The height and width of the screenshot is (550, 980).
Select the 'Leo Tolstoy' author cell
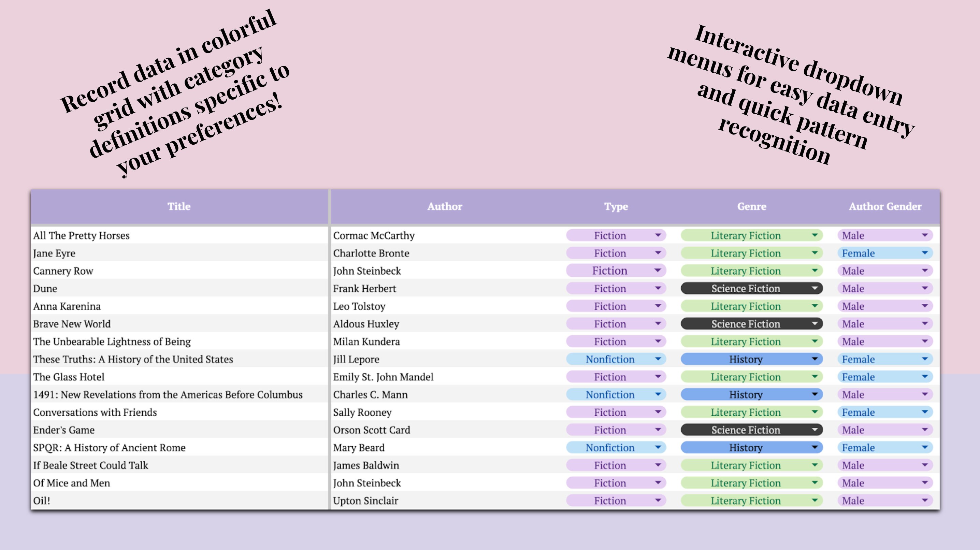[444, 306]
